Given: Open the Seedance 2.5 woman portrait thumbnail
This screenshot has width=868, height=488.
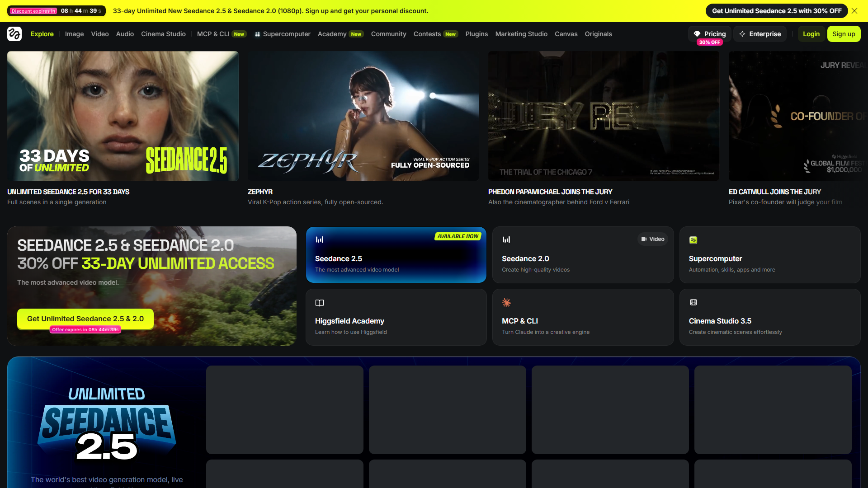Looking at the screenshot, I should click(123, 116).
